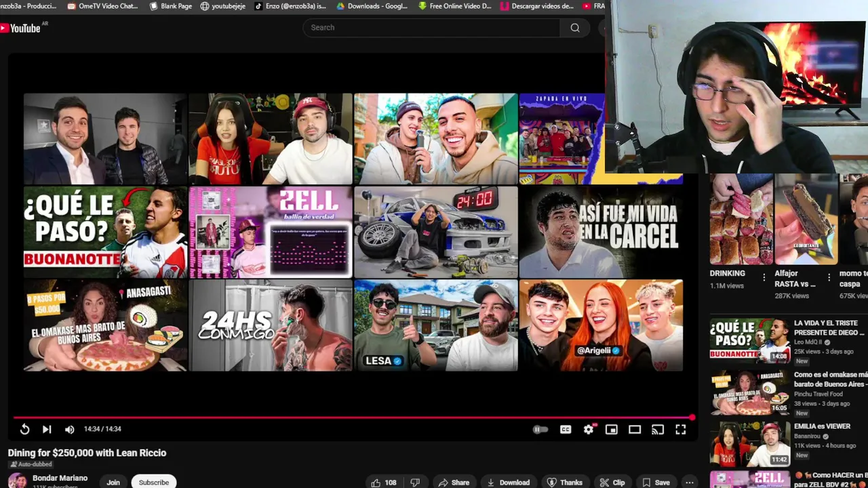Click the video title 'Dining for $250,000 with Lean Riccio'
Screen dimensions: 868x488
[x=87, y=453]
